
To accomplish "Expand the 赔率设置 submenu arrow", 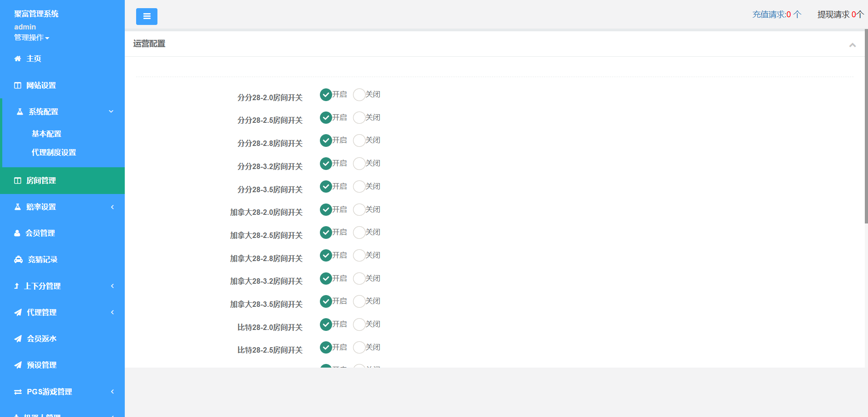I will pyautogui.click(x=112, y=207).
